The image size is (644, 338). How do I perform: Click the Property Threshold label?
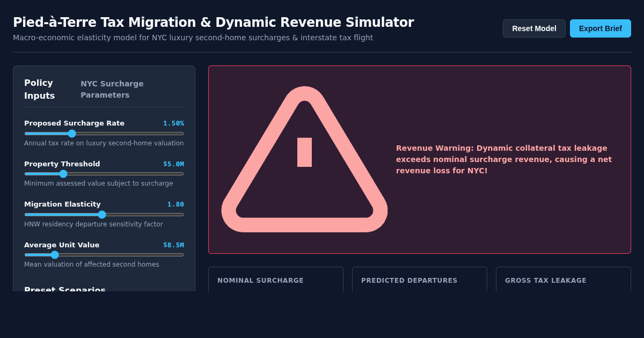(x=62, y=164)
